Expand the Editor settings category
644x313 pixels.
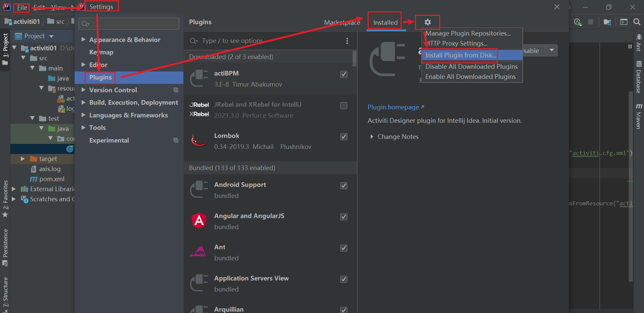click(83, 64)
